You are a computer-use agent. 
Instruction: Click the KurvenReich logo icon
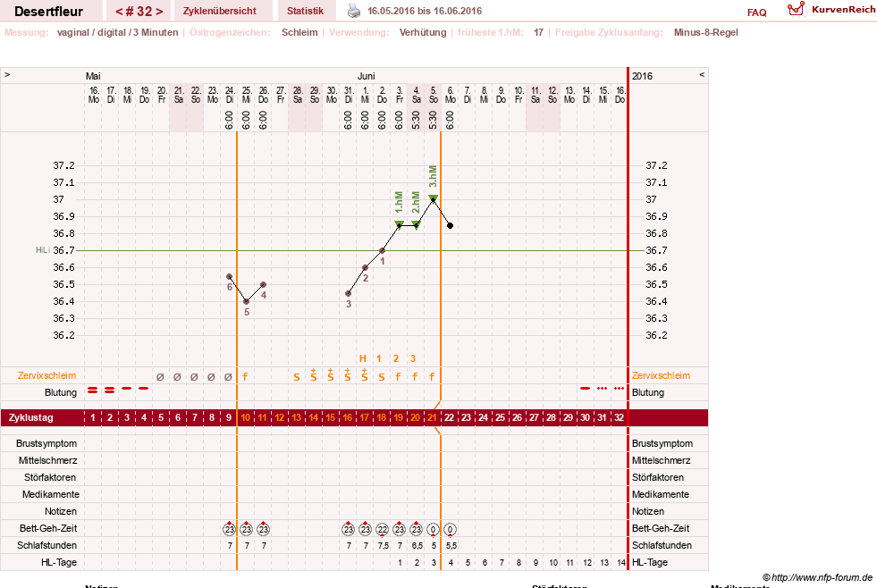pyautogui.click(x=796, y=9)
